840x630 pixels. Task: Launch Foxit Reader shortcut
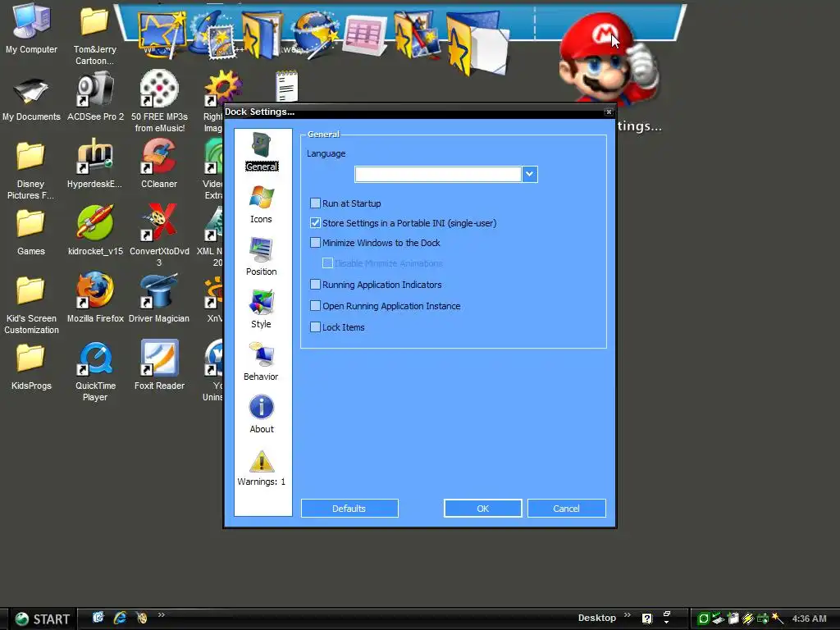pyautogui.click(x=159, y=365)
